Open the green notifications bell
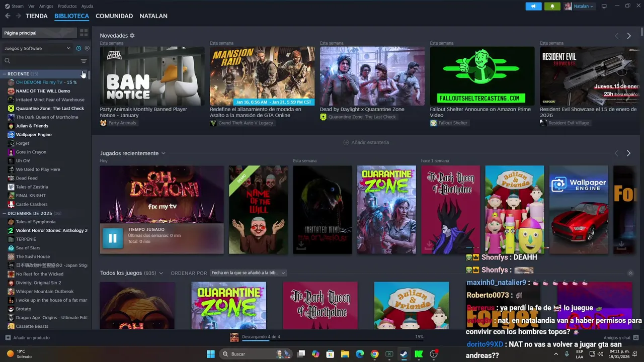 click(552, 6)
